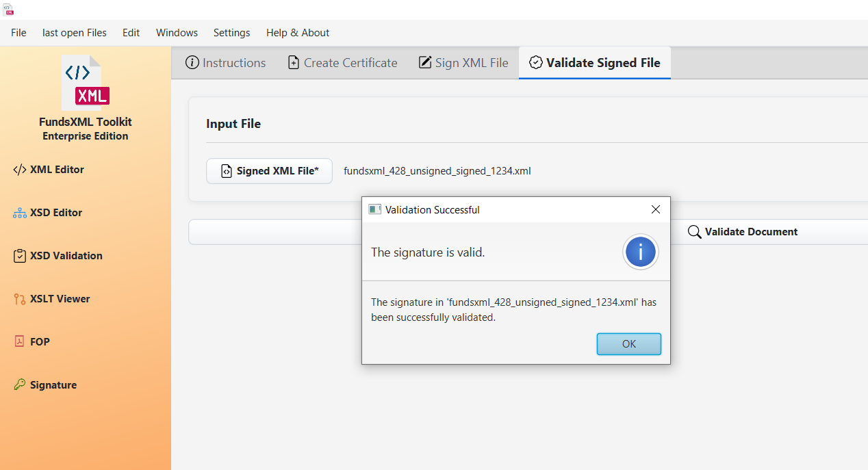This screenshot has width=868, height=470.
Task: Confirm the dialog with OK
Action: pos(629,344)
